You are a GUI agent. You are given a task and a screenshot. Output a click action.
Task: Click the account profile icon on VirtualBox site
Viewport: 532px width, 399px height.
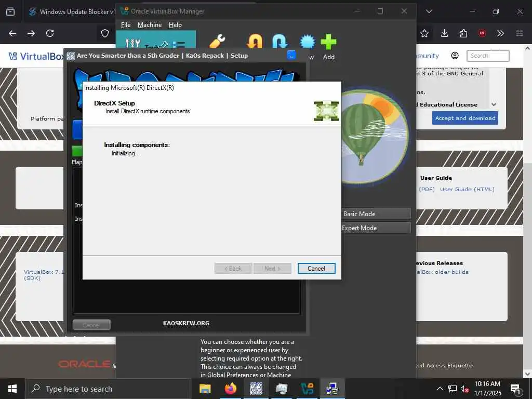455,56
